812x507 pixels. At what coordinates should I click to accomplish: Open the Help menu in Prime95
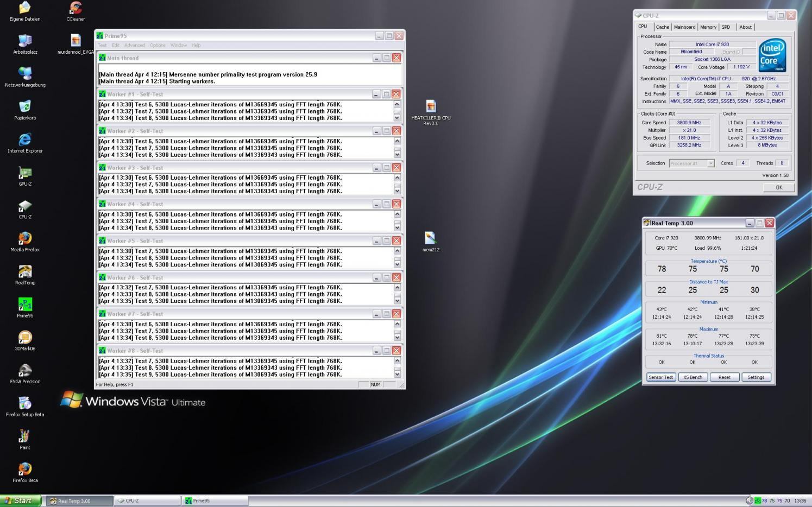[x=196, y=46]
